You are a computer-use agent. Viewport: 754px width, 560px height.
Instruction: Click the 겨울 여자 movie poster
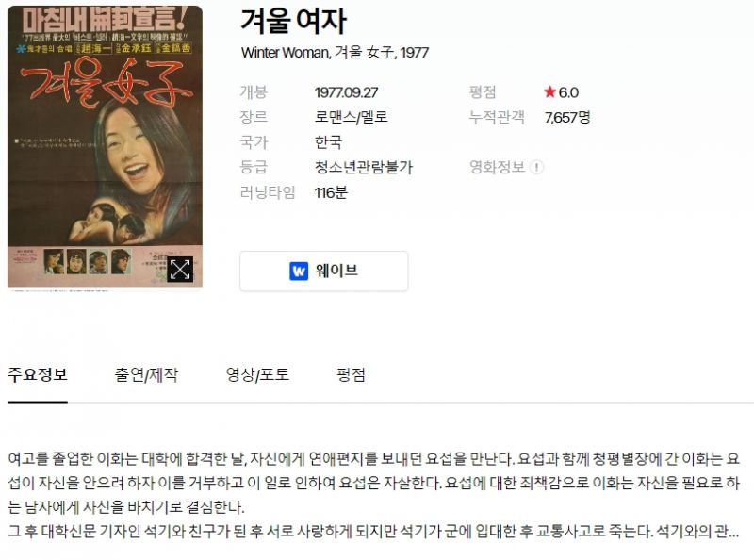click(105, 146)
